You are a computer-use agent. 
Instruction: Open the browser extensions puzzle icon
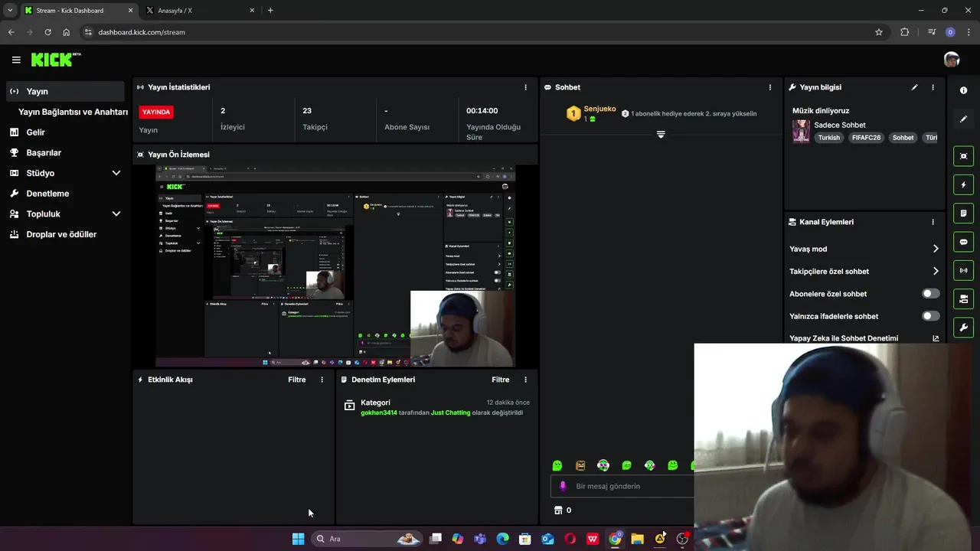coord(905,32)
